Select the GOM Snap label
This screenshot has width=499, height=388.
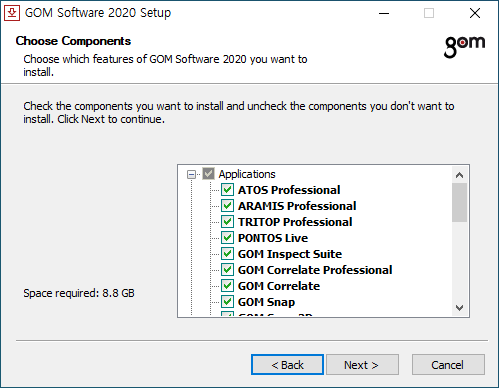[x=266, y=302]
